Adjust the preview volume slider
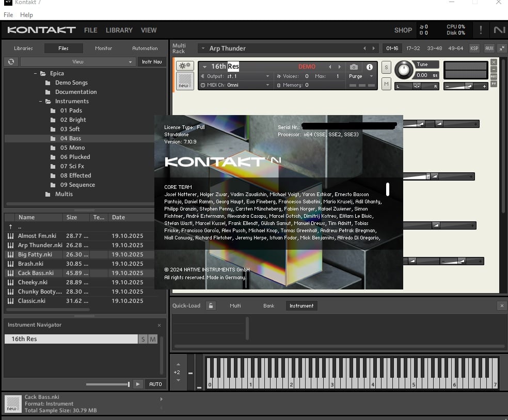 108,384
